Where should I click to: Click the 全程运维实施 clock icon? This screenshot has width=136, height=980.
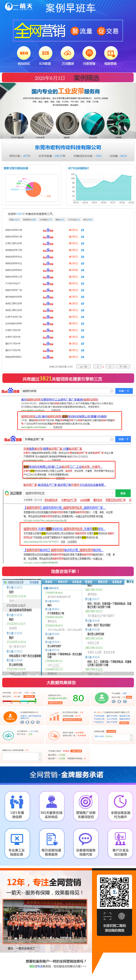tap(120, 802)
